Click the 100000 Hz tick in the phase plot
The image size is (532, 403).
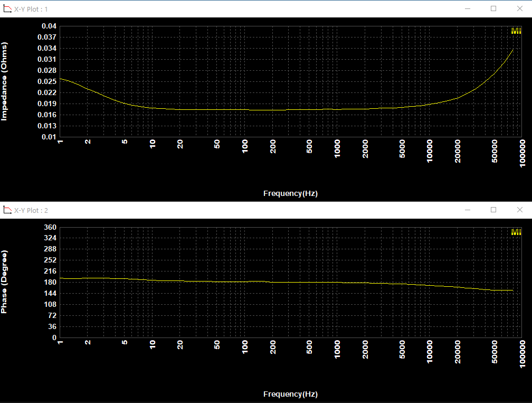(523, 353)
